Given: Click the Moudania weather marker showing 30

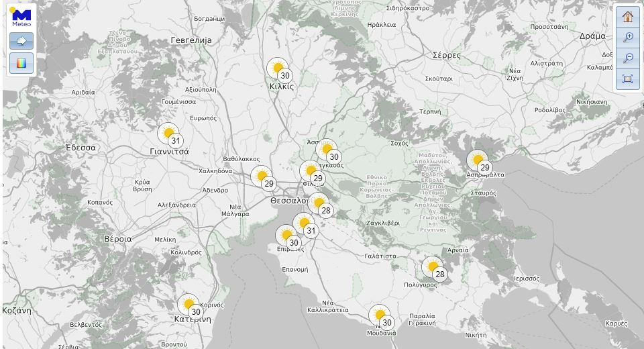Looking at the screenshot, I should click(380, 315).
